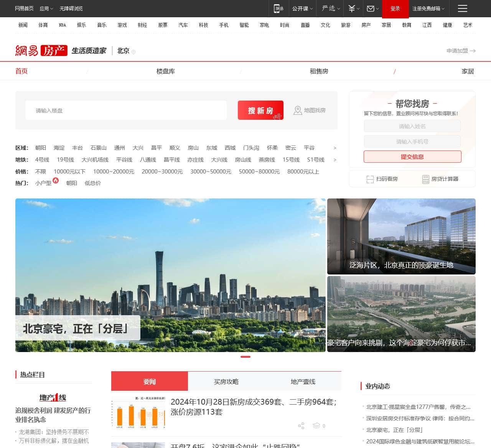491x448 pixels.
Task: Click the map pin 地图找房 icon
Action: coord(298,111)
